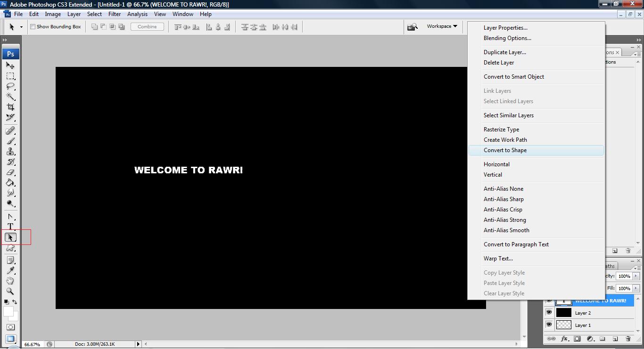The image size is (644, 349).
Task: Click Rasterize Type in context menu
Action: coord(501,130)
